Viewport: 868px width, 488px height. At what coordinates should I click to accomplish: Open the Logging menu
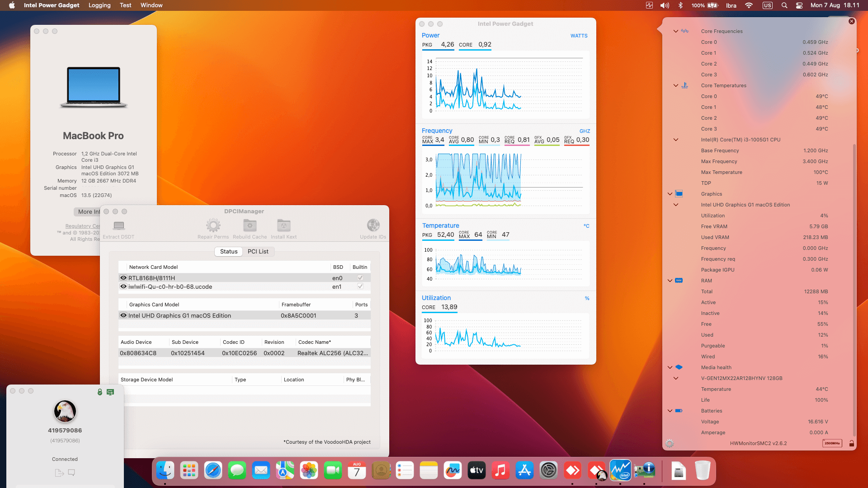99,5
